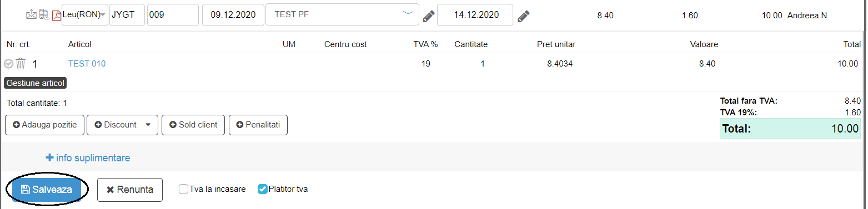Click the invoice date field 09.12.2020
The width and height of the screenshot is (868, 209).
[233, 15]
